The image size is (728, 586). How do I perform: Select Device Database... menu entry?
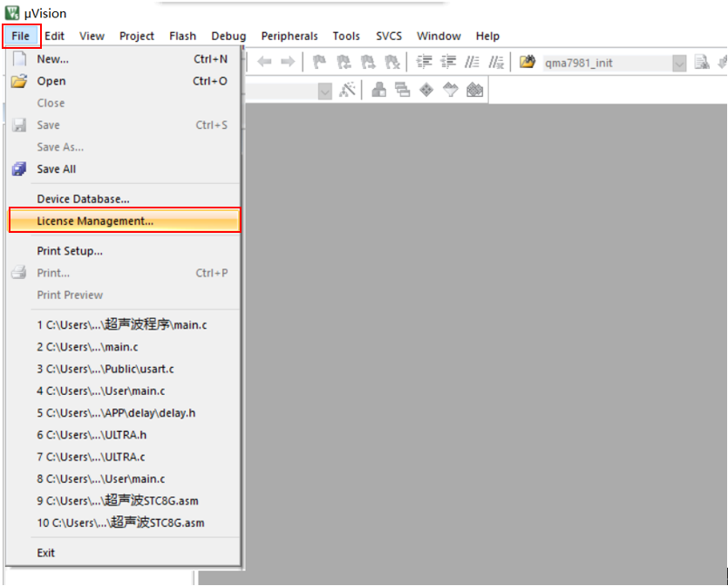124,199
